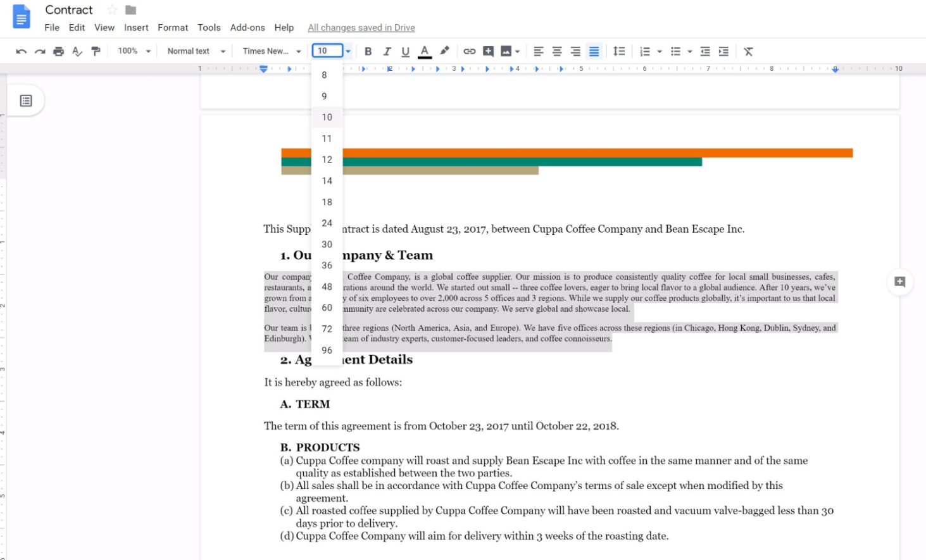Image resolution: width=926 pixels, height=560 pixels.
Task: Apply bulleted list formatting
Action: [676, 51]
